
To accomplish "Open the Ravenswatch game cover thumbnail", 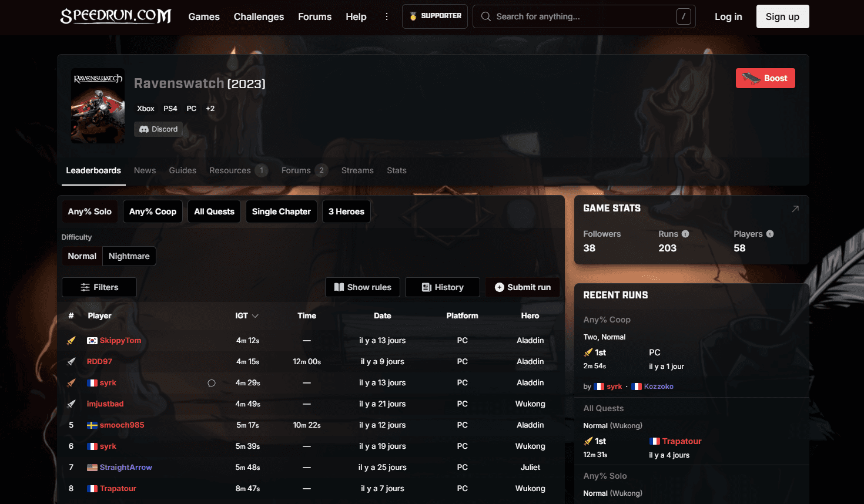I will pos(98,106).
